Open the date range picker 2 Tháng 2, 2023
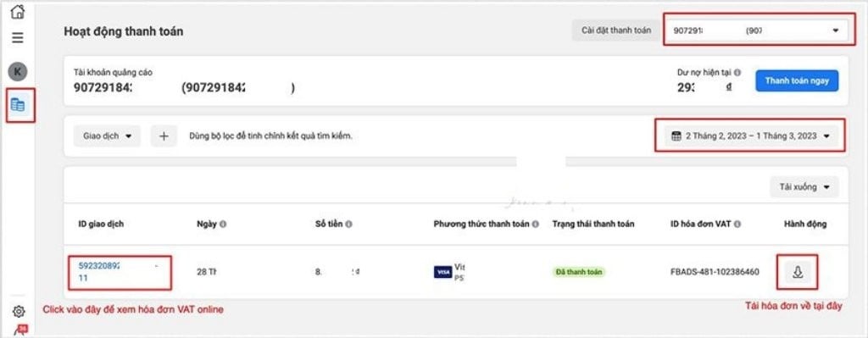Viewport: 868px width, 338px height. coord(751,136)
